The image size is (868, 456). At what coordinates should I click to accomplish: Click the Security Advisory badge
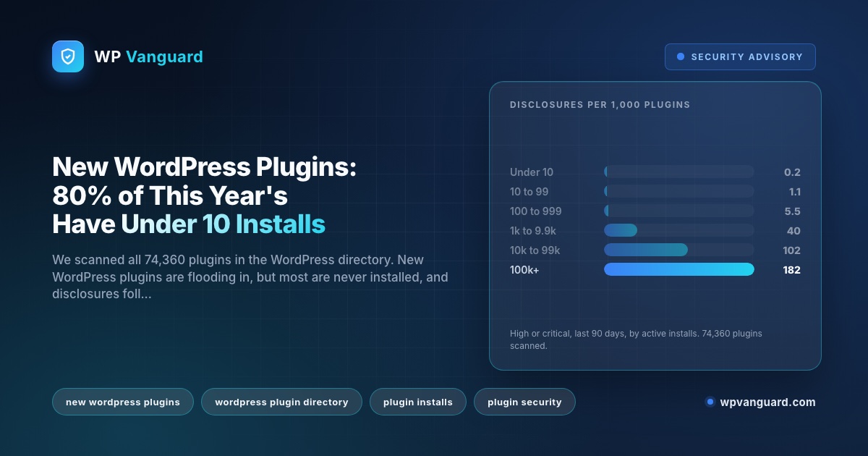pos(740,56)
